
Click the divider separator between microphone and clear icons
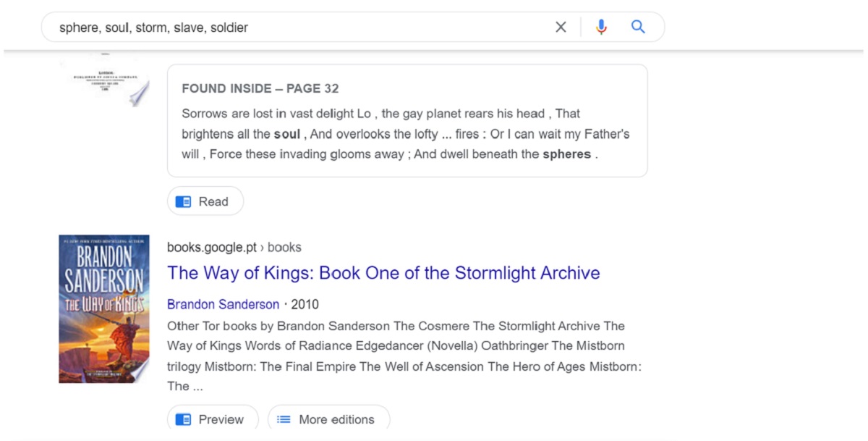click(581, 27)
